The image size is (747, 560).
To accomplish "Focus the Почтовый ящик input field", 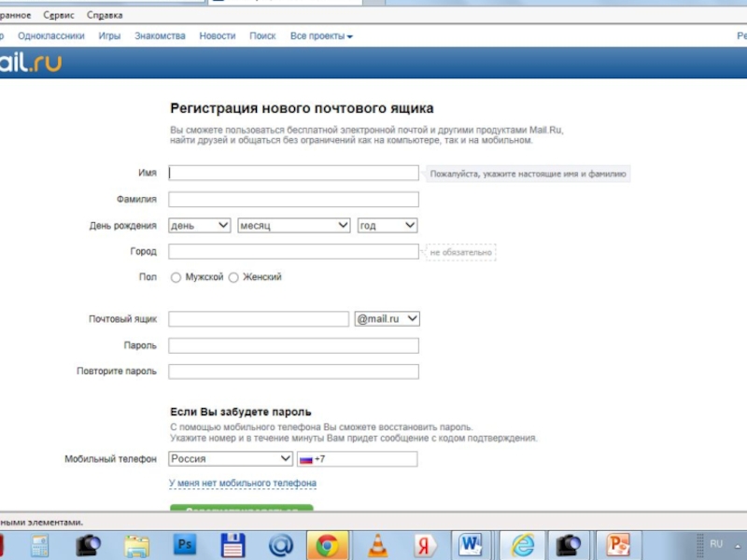I will click(x=259, y=318).
